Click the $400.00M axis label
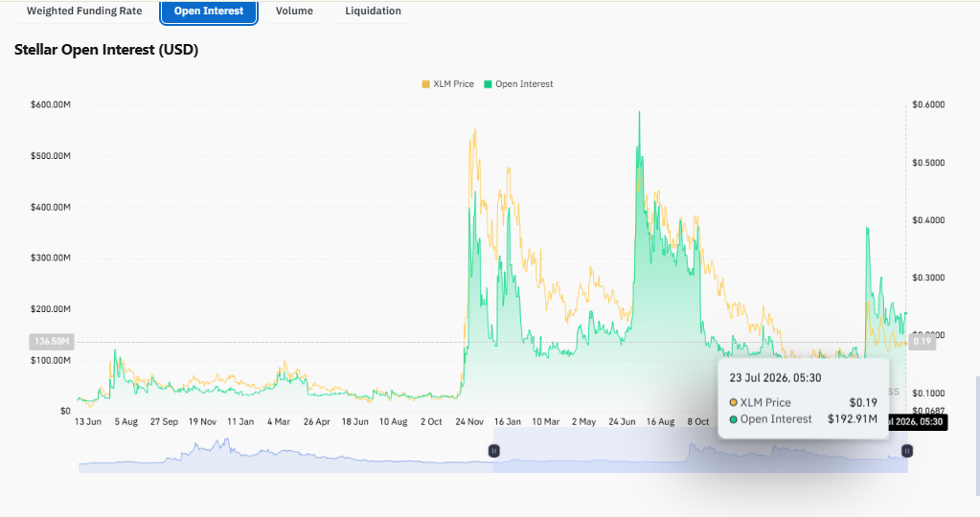The width and height of the screenshot is (980, 517). pyautogui.click(x=51, y=208)
